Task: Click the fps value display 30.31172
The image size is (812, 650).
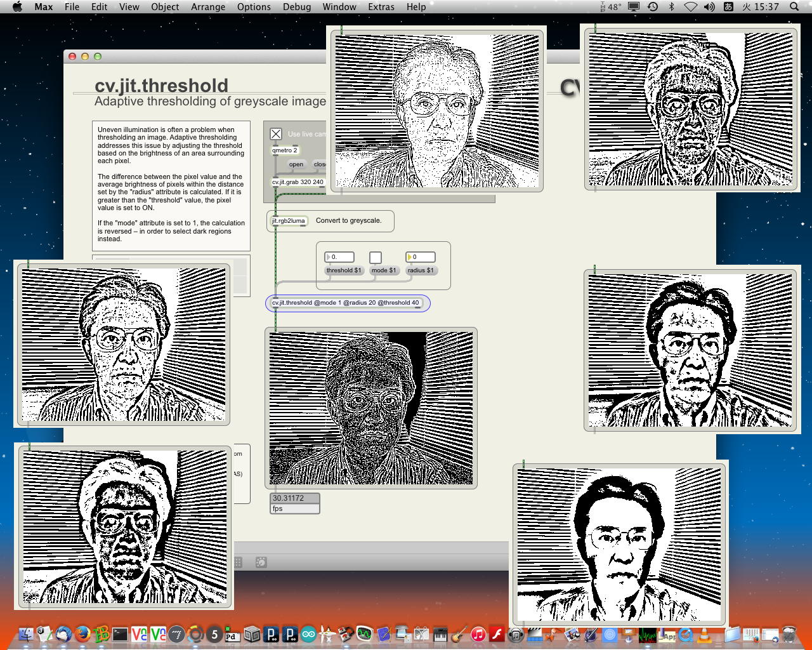Action: (295, 498)
